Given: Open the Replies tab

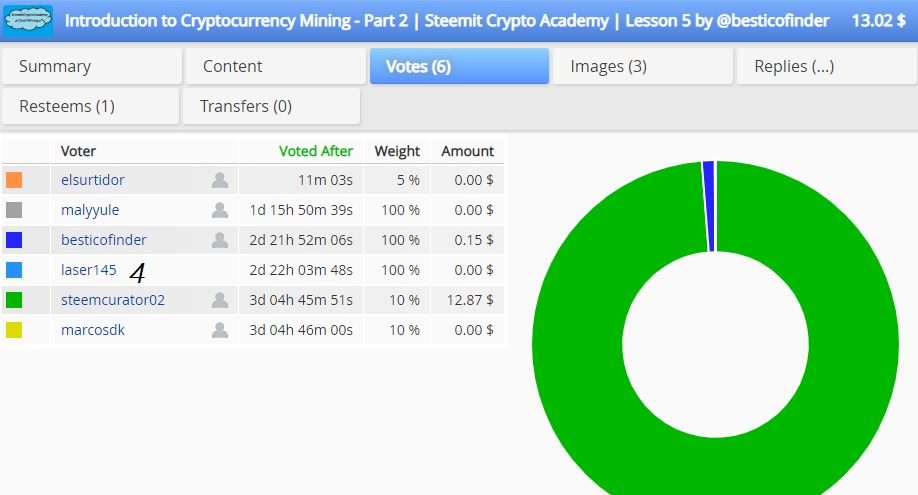Looking at the screenshot, I should tap(827, 66).
